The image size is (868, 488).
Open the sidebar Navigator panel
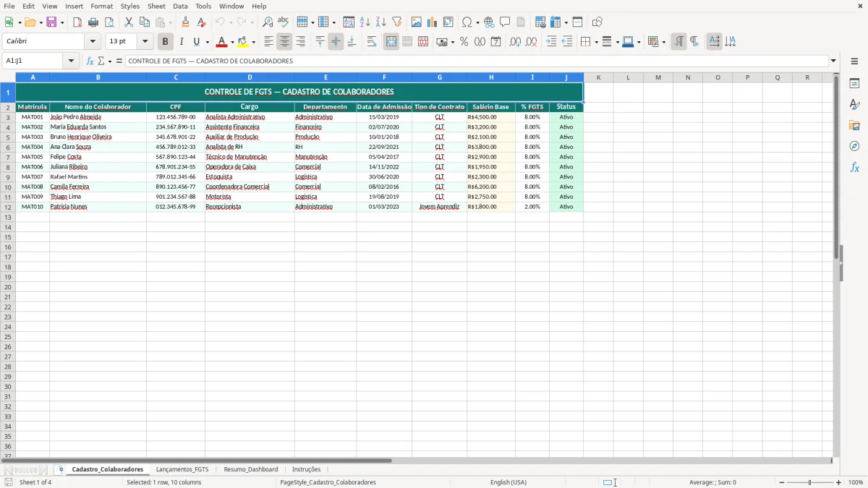point(854,146)
